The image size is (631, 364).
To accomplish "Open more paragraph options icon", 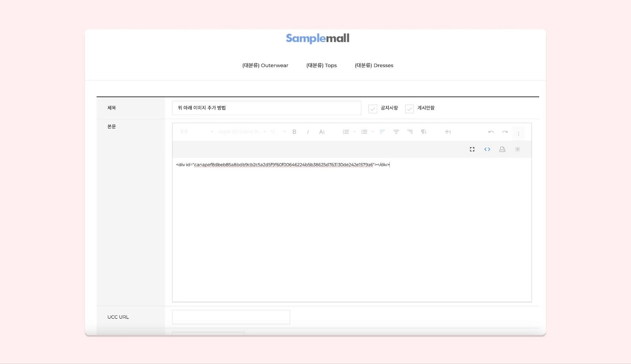I will [424, 132].
